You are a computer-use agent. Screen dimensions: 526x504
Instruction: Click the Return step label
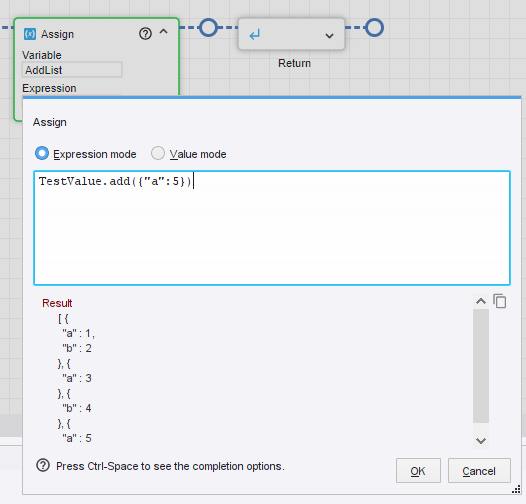[x=294, y=63]
